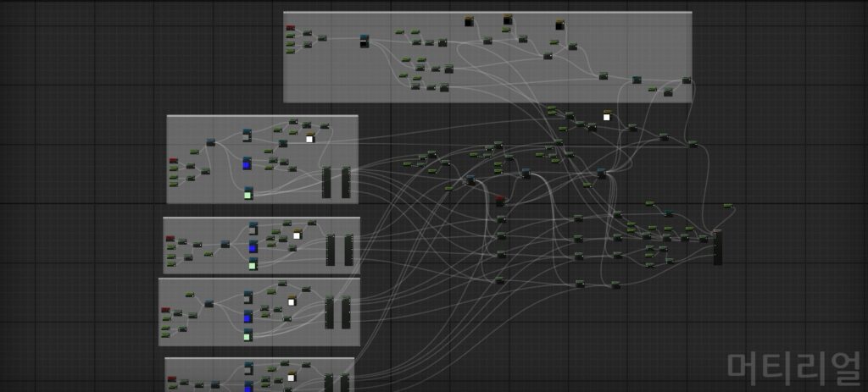Screen dimensions: 868x392
Task: Select the gray texture node in second comment box
Action: (x=247, y=135)
